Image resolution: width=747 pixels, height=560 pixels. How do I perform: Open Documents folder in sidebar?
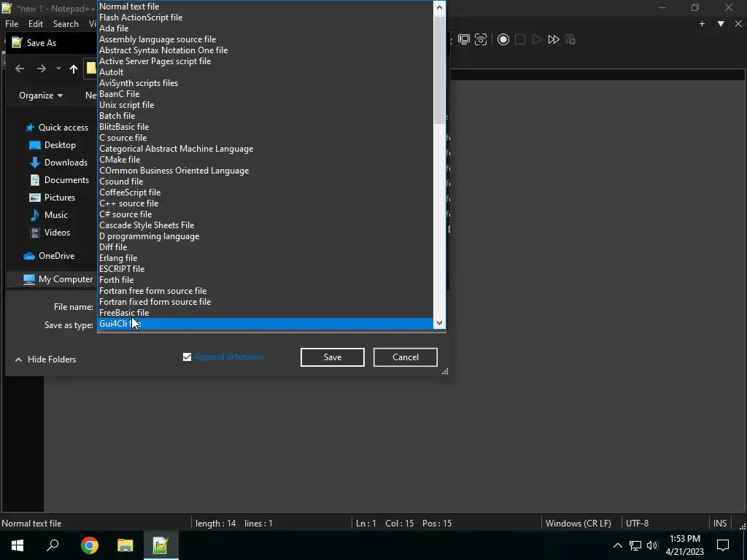point(59,180)
